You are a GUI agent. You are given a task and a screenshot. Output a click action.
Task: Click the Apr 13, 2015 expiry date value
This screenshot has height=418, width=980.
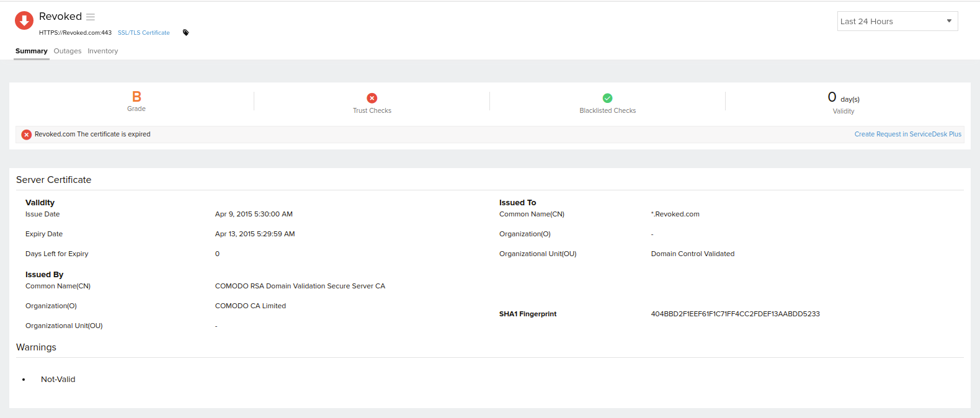254,234
